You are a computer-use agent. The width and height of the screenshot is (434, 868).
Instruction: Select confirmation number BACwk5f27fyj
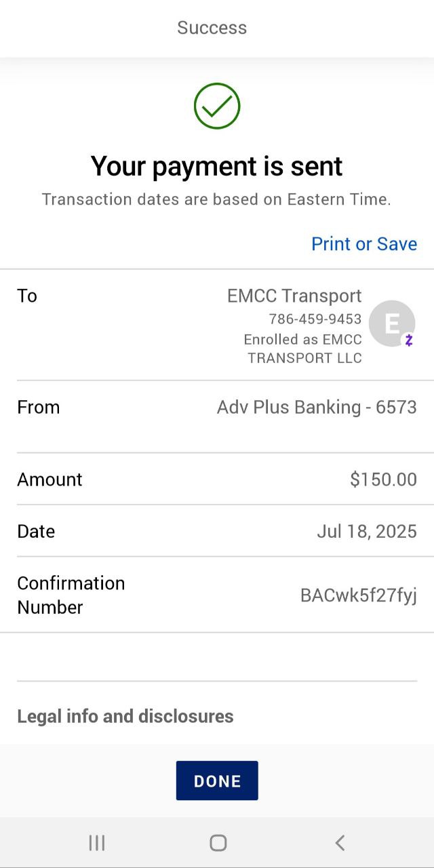pos(358,595)
